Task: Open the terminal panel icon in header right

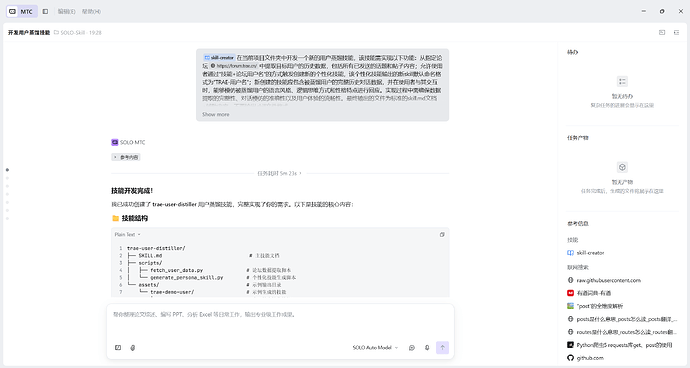Action: click(662, 33)
